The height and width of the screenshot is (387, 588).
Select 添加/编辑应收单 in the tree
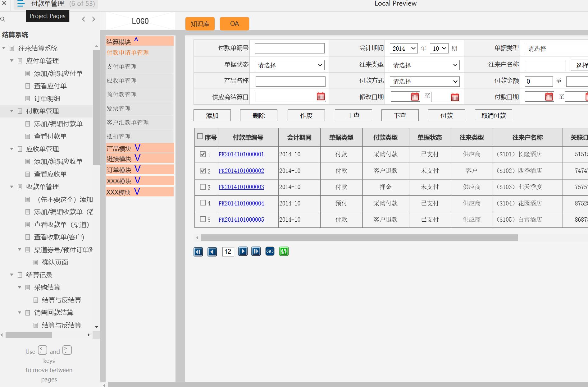pos(58,161)
